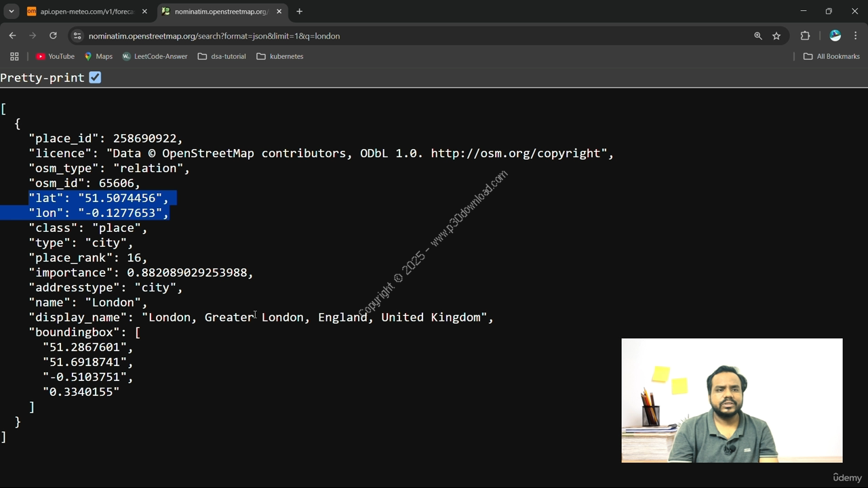Toggle the Pretty-print checkbox
The image size is (868, 488).
[95, 77]
